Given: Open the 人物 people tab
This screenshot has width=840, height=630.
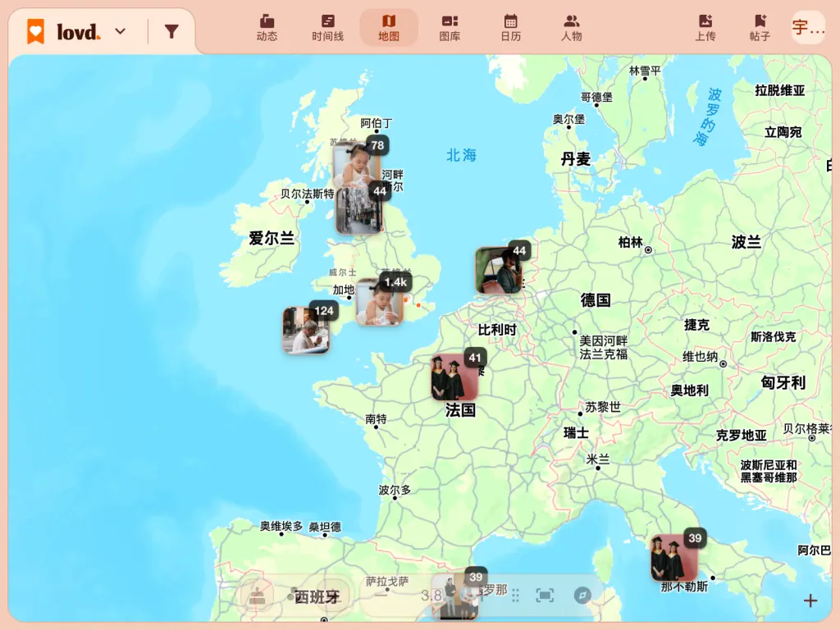Looking at the screenshot, I should tap(571, 28).
